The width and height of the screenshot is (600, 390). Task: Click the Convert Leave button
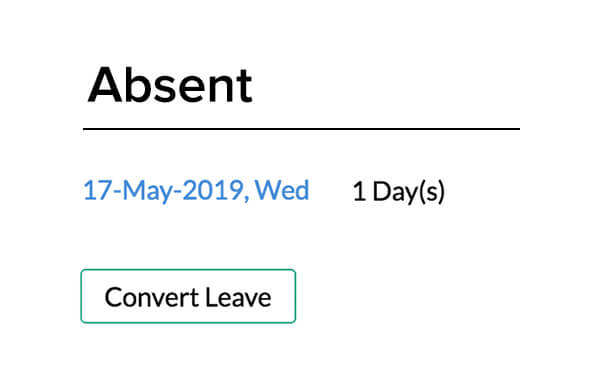pyautogui.click(x=188, y=296)
